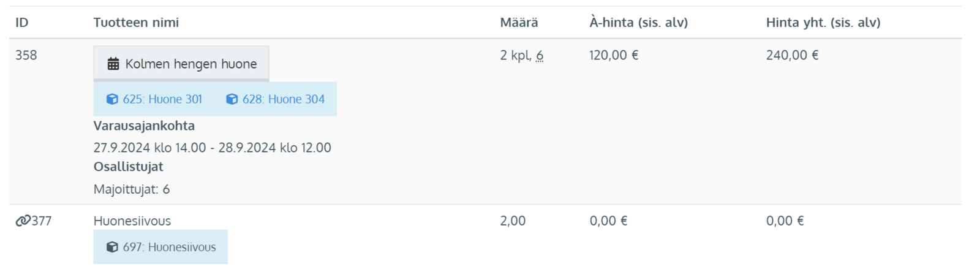Click the row ID 358
The height and width of the screenshot is (277, 980).
coord(26,55)
